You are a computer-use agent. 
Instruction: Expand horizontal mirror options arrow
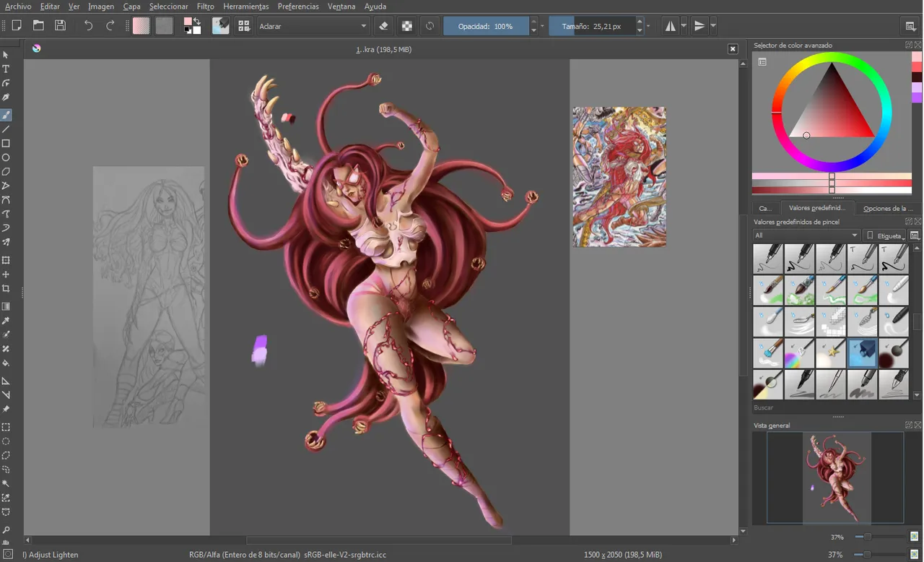coord(684,25)
